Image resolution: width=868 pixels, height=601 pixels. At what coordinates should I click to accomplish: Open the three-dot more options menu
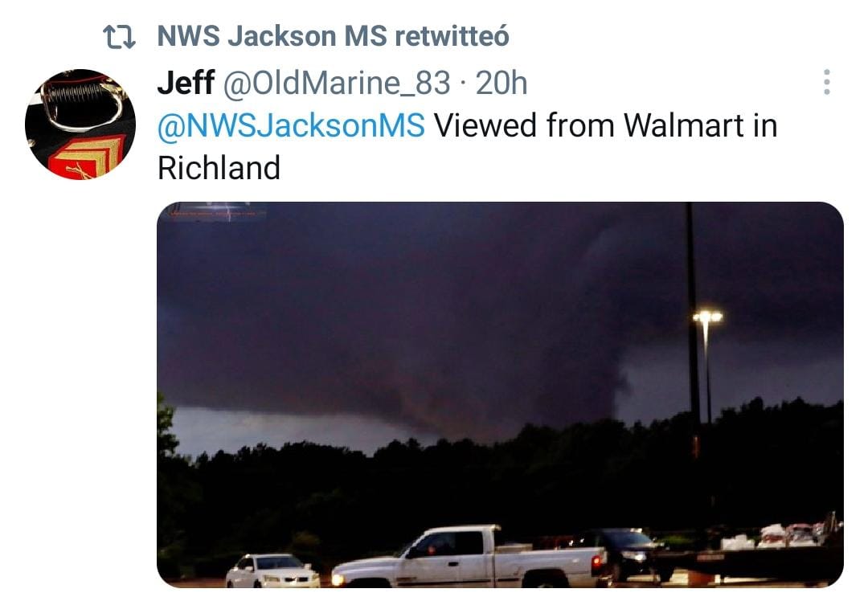tap(826, 82)
